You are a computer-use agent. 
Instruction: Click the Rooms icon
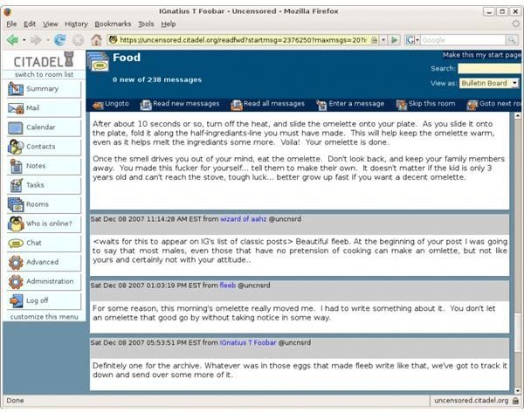16,204
